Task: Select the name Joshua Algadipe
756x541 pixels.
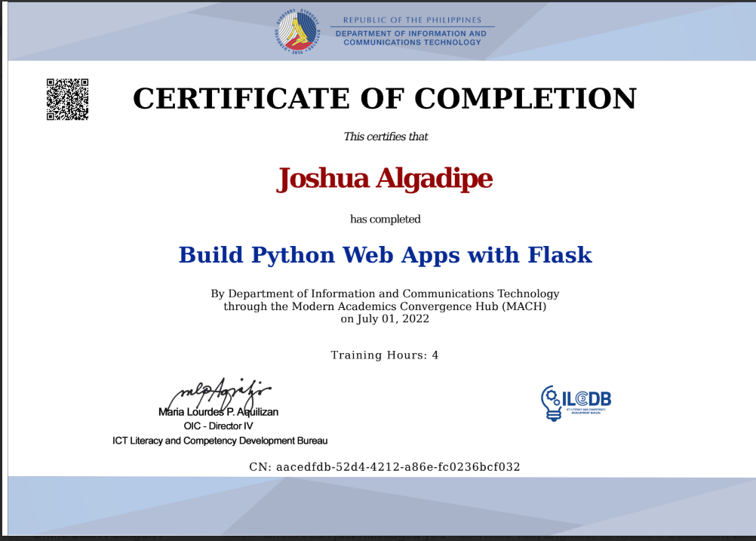Action: point(386,179)
